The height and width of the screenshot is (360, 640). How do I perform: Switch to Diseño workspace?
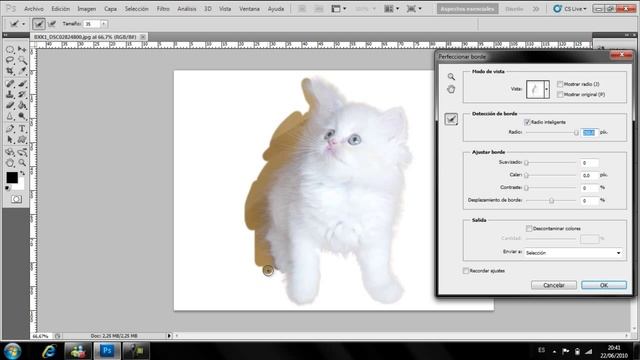(x=514, y=9)
